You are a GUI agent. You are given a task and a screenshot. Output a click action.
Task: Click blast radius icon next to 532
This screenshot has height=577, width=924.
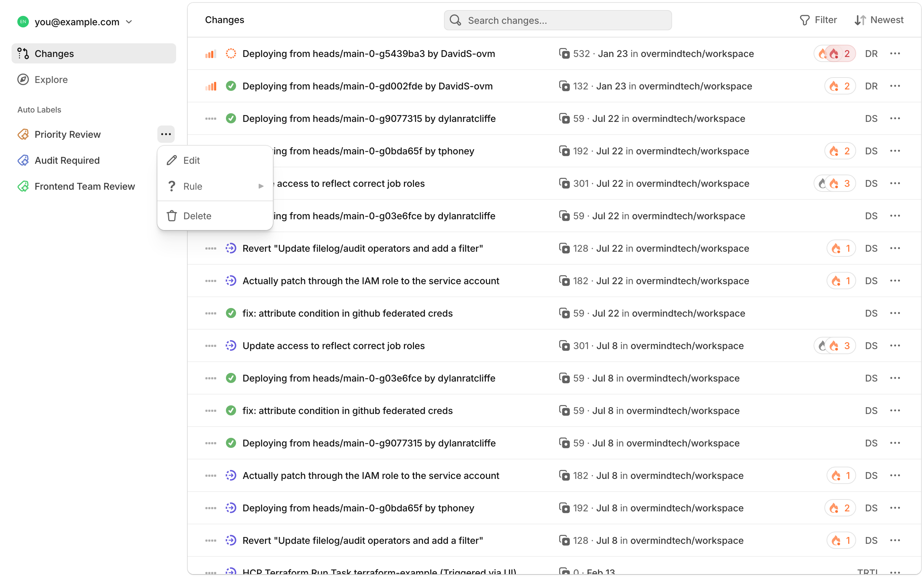[564, 53]
